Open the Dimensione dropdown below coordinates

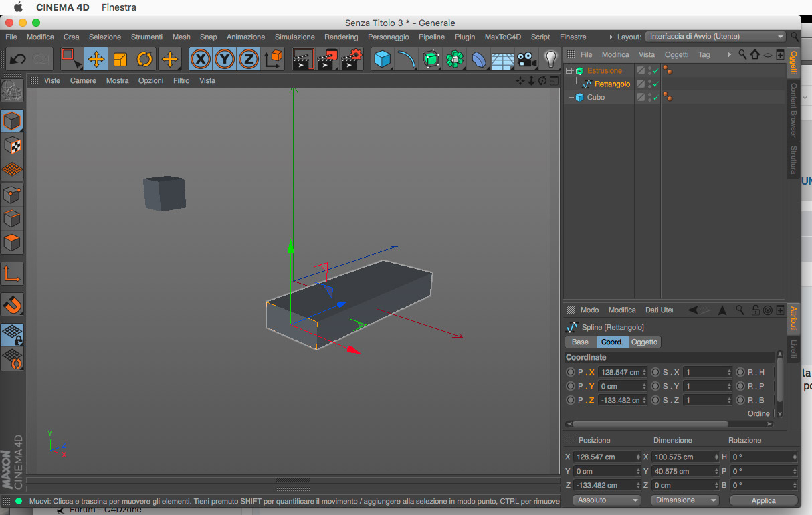[685, 500]
